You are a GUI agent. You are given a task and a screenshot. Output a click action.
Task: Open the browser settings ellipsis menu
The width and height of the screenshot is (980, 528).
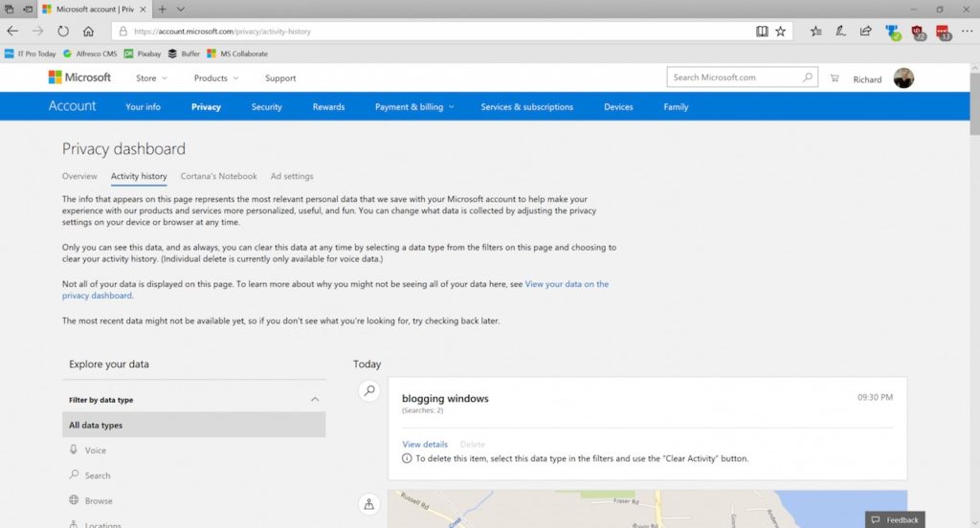tap(967, 32)
